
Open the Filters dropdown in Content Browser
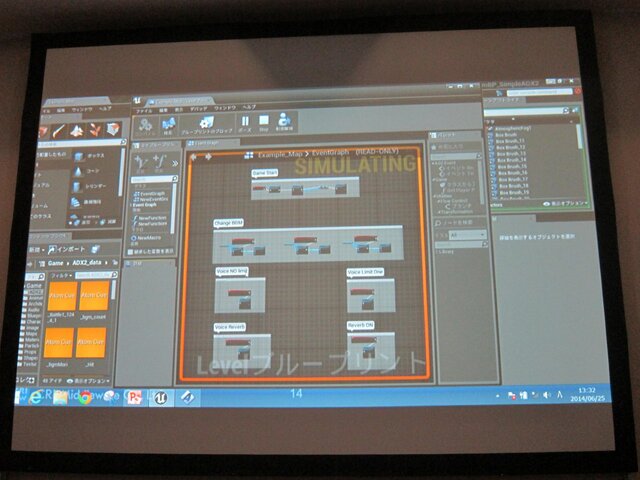point(60,276)
